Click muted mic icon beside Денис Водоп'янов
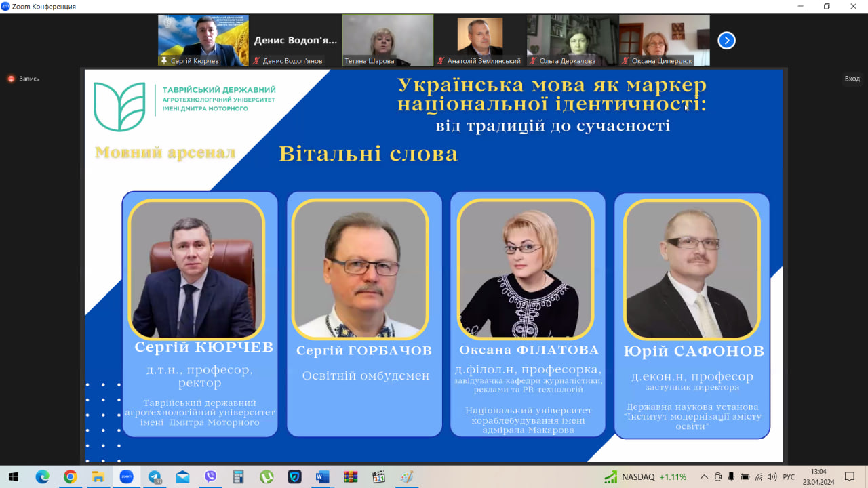The image size is (868, 488). (256, 61)
